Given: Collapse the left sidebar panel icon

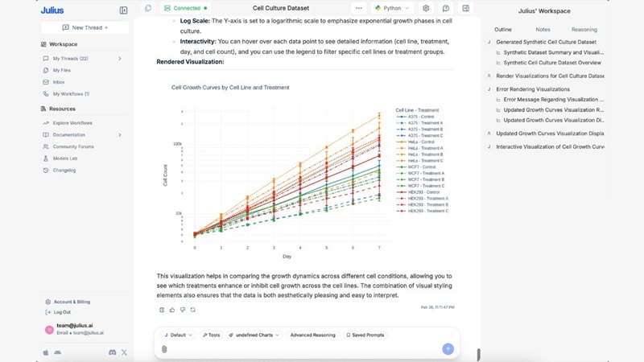Looking at the screenshot, I should pyautogui.click(x=123, y=10).
